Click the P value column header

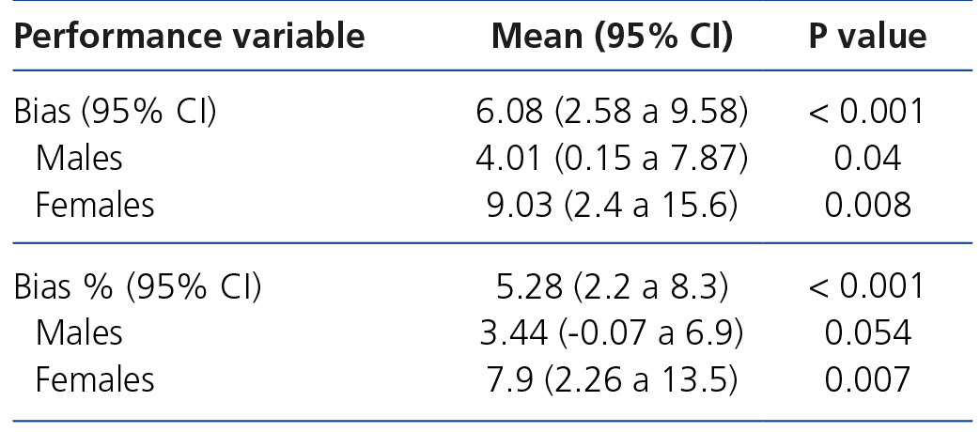[867, 36]
